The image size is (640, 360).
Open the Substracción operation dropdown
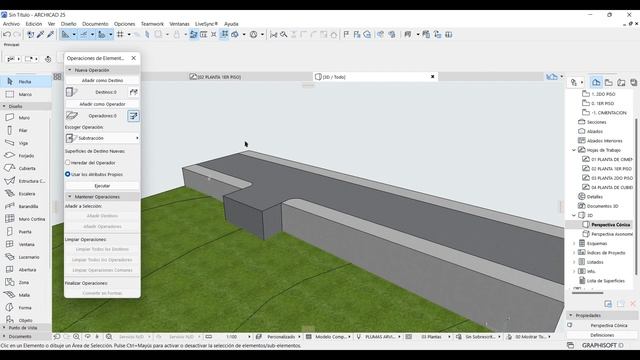tap(102, 138)
